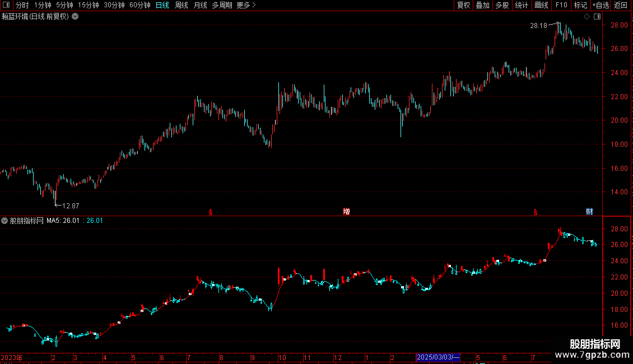The width and height of the screenshot is (633, 364).
Task: Open the 多周期 multi-period view
Action: [x=222, y=5]
